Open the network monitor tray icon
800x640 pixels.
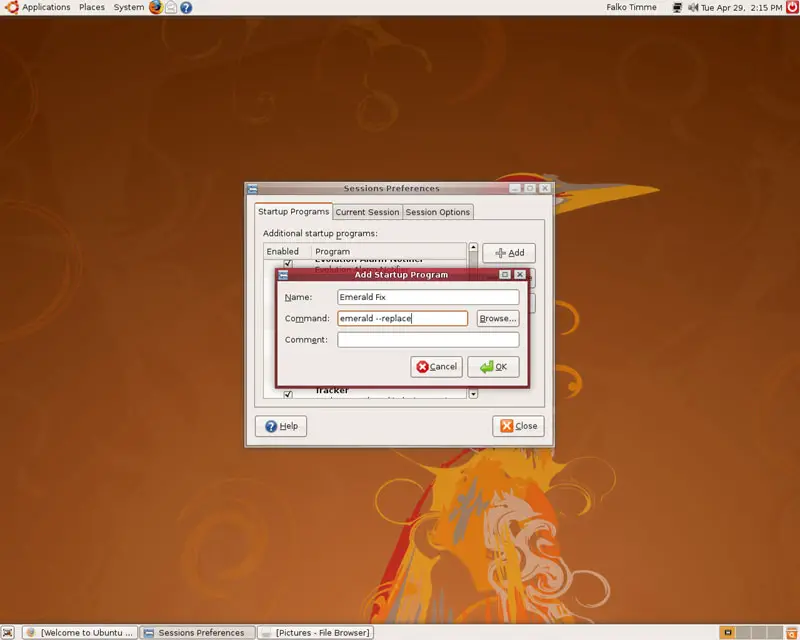[x=677, y=7]
